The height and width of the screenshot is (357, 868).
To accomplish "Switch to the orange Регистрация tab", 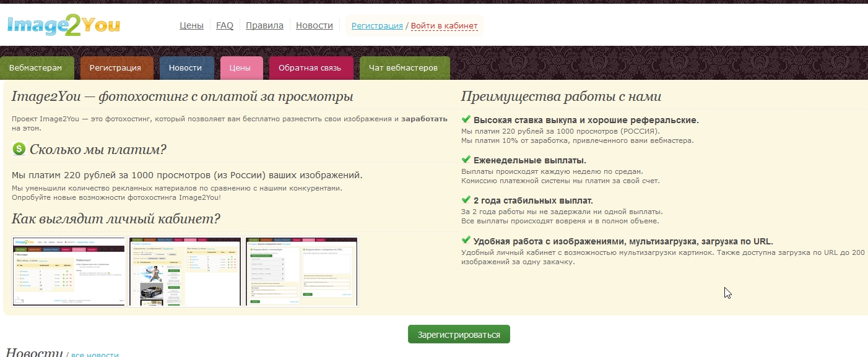I will pyautogui.click(x=116, y=68).
